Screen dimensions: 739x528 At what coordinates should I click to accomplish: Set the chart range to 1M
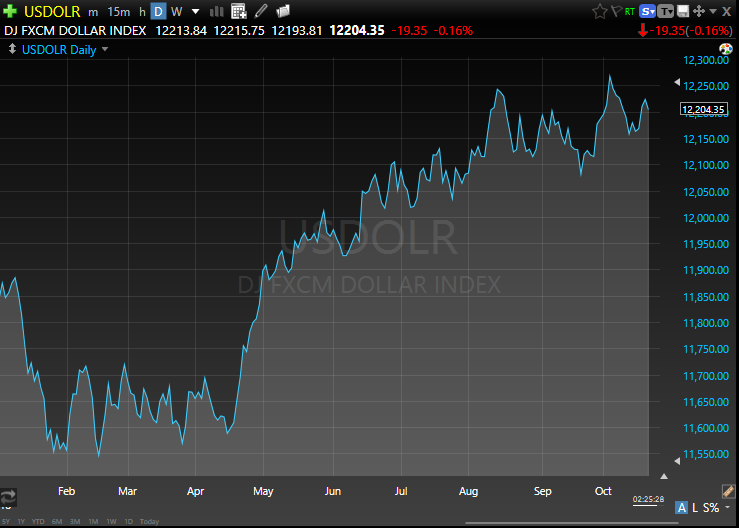pos(93,521)
